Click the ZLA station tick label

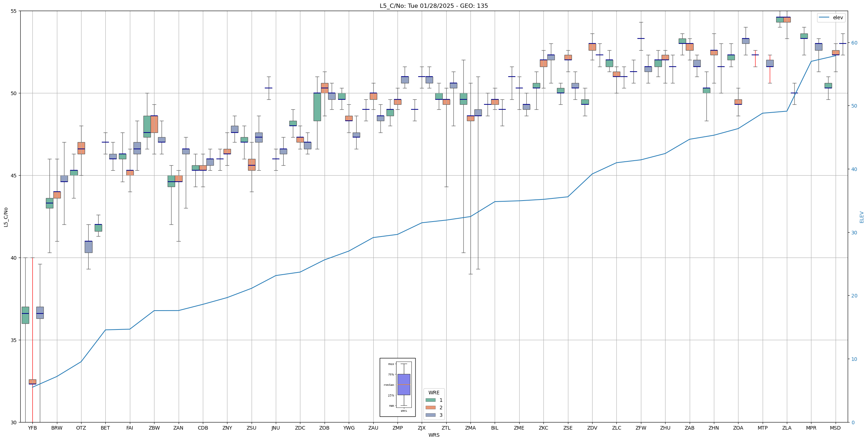pyautogui.click(x=787, y=428)
